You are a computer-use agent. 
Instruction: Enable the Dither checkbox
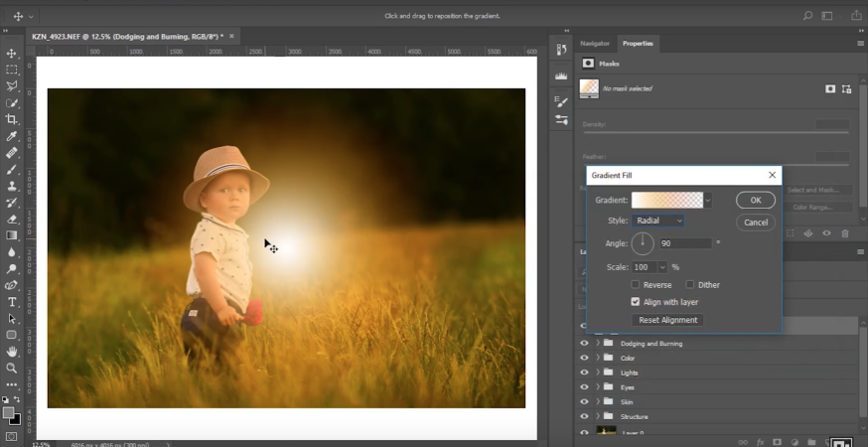690,285
